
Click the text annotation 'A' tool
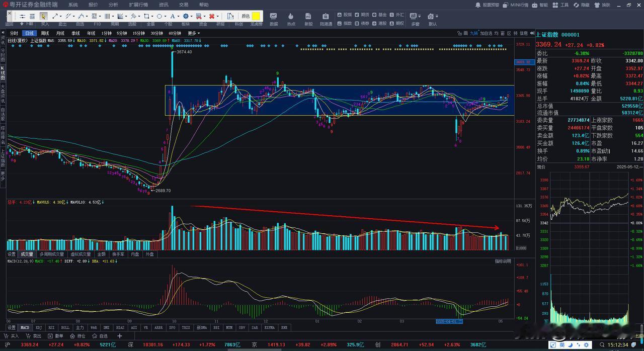[x=173, y=16]
